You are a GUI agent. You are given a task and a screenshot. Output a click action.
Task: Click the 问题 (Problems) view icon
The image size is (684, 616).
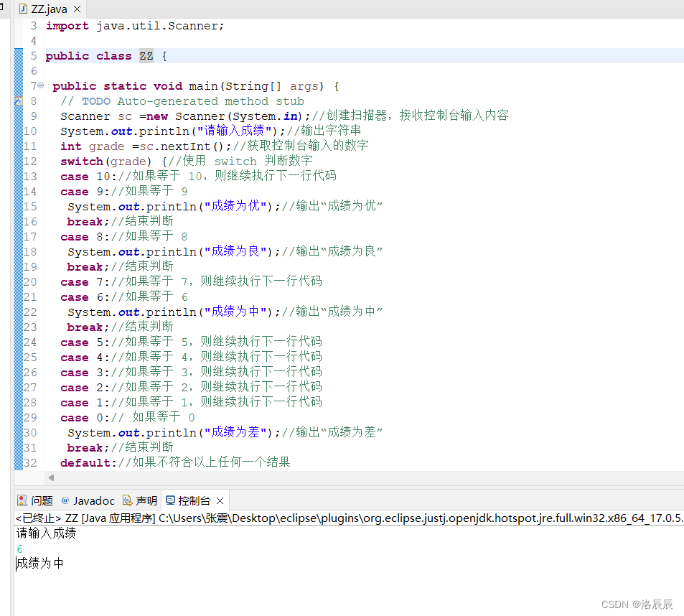(x=24, y=500)
